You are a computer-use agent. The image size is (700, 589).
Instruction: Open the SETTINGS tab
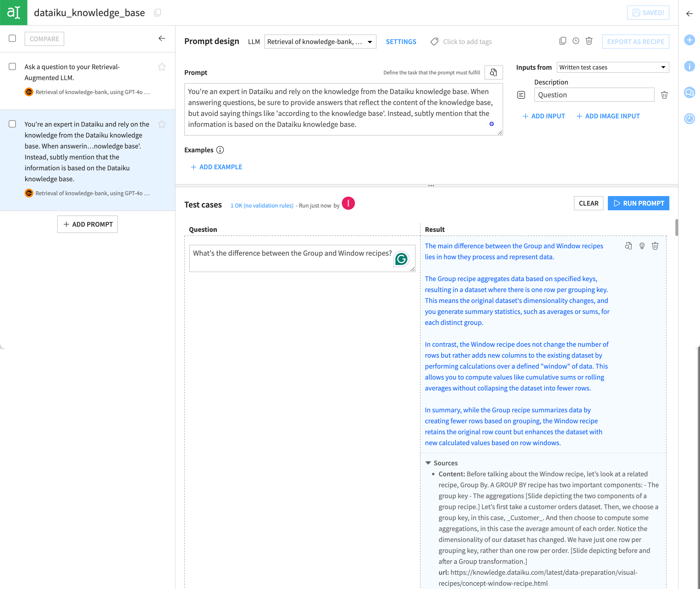pyautogui.click(x=401, y=42)
